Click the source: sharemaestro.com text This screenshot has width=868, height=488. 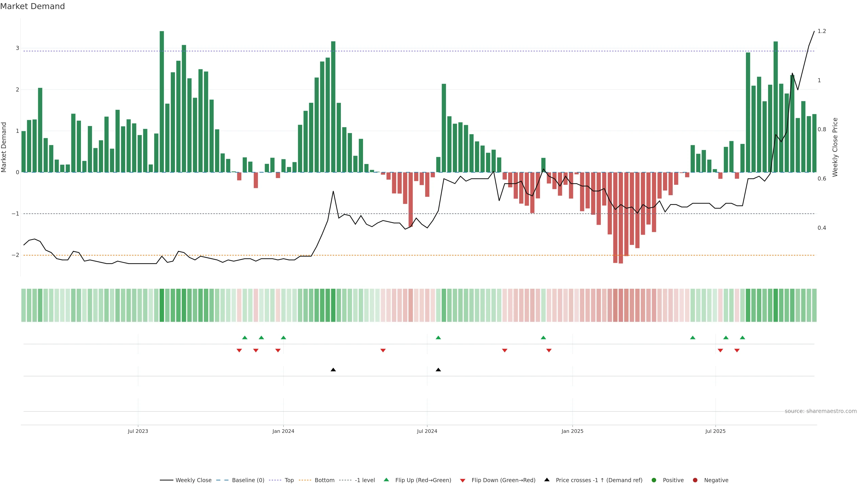821,411
